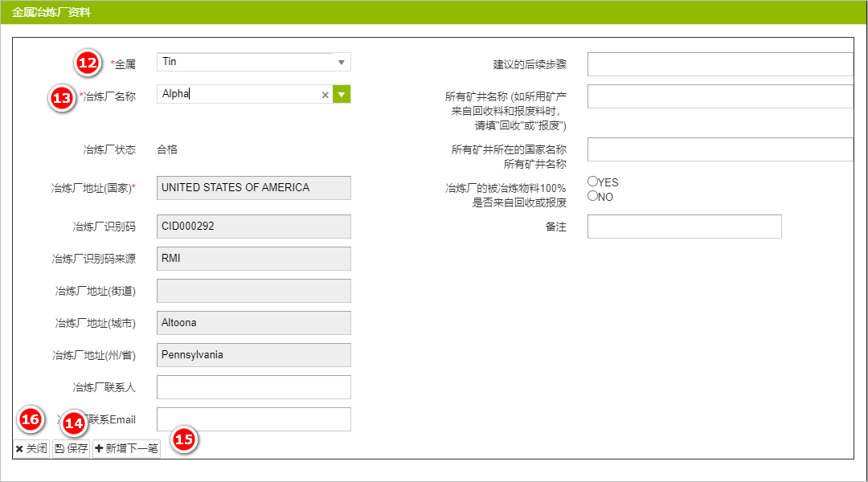Click the 冶炼厂状态 label
This screenshot has width=868, height=482.
[x=109, y=149]
